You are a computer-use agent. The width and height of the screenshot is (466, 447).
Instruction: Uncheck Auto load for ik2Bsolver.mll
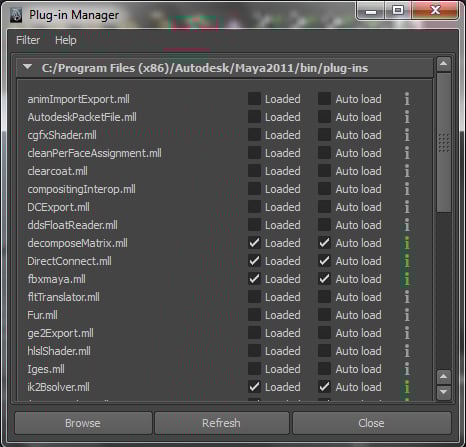point(324,387)
